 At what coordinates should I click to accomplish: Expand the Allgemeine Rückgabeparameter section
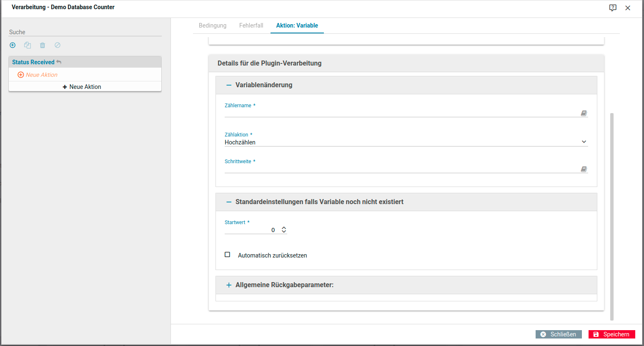pos(228,285)
